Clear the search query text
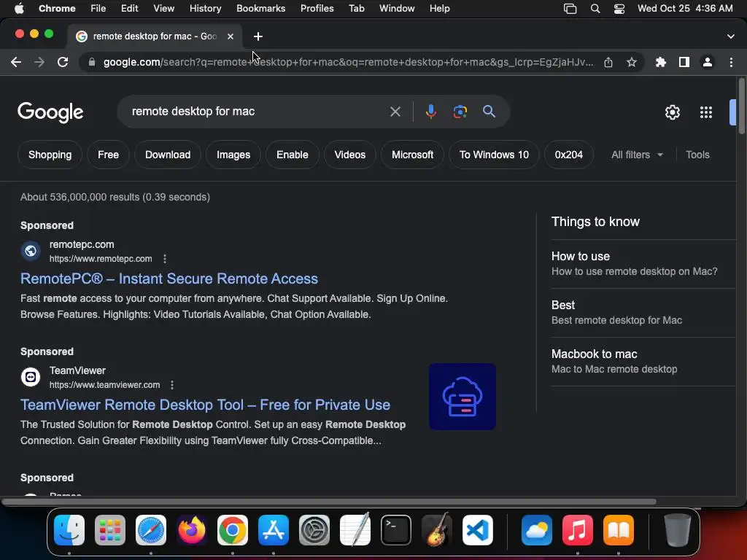Viewport: 747px width, 560px height. click(395, 112)
